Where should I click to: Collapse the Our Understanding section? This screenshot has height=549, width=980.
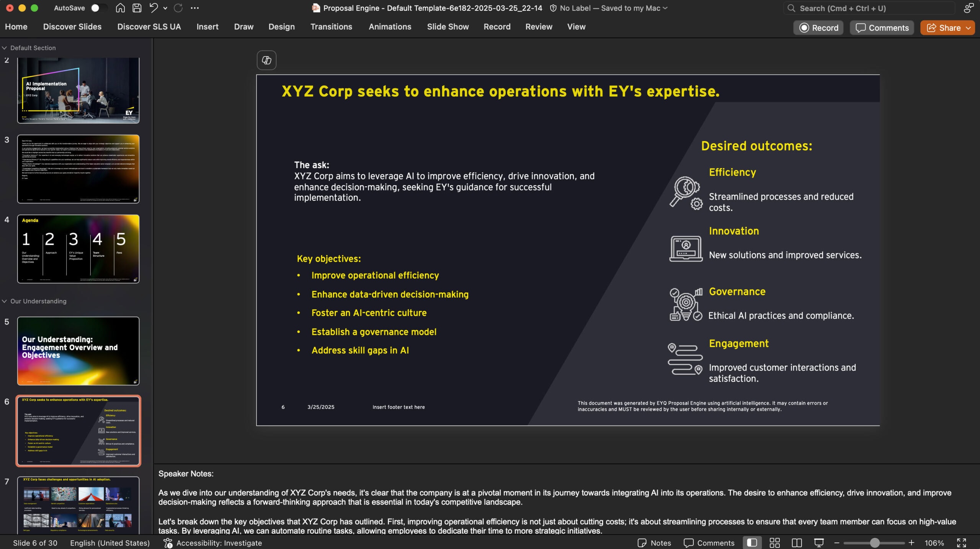[5, 301]
